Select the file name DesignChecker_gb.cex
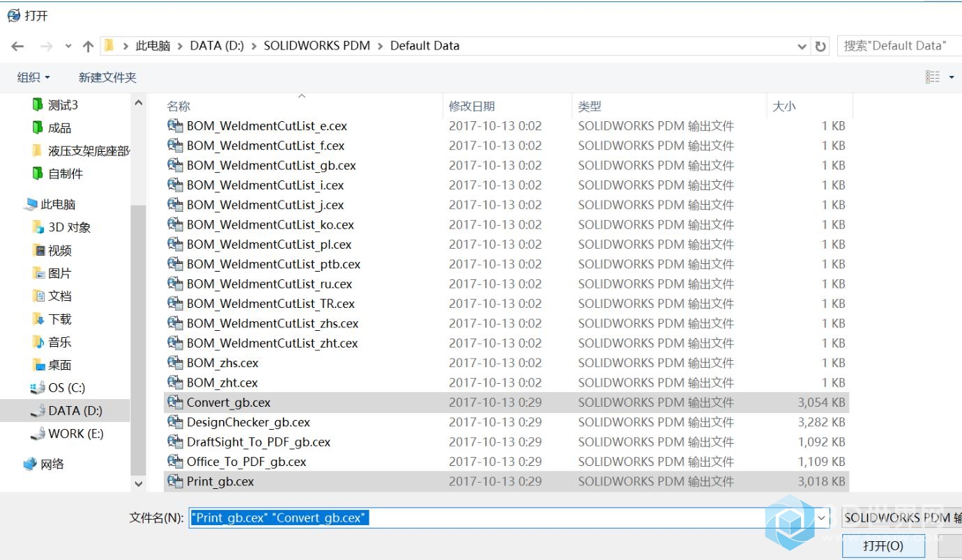The height and width of the screenshot is (560, 962). coord(248,422)
